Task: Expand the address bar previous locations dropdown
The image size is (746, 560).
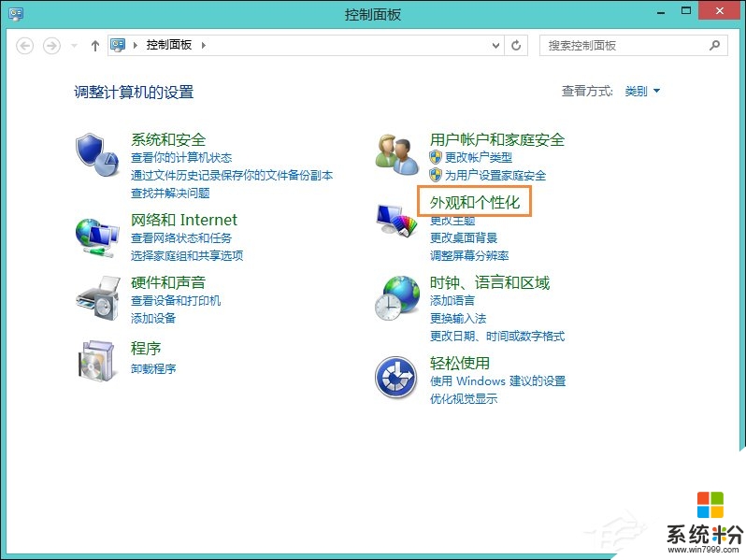Action: (495, 45)
